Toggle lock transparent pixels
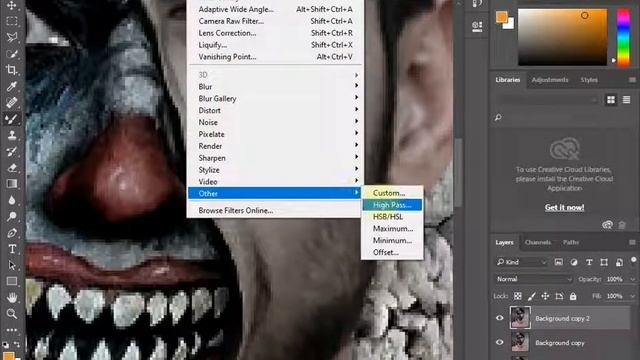The image size is (640, 360). point(518,296)
